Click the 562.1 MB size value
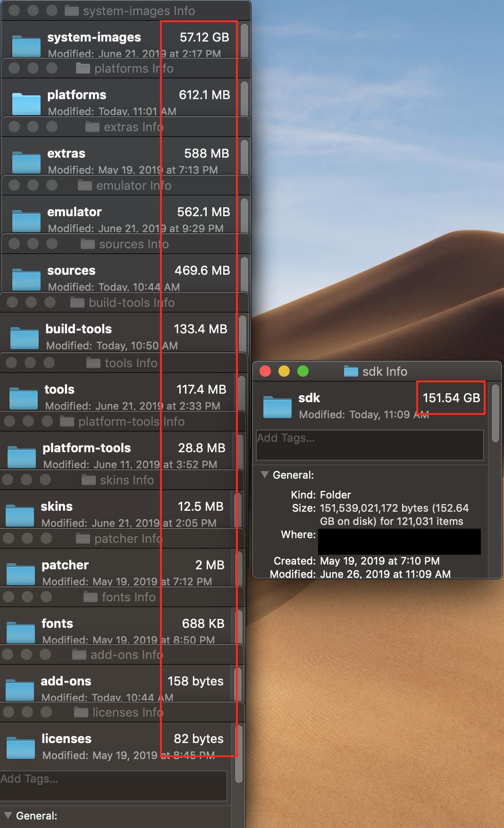Screen dimensions: 504x828 coord(203,212)
